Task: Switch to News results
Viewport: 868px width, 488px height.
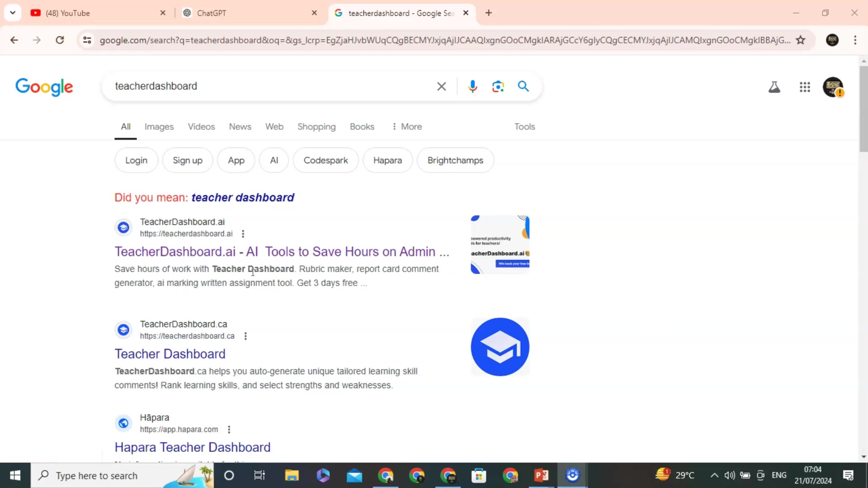Action: tap(240, 127)
